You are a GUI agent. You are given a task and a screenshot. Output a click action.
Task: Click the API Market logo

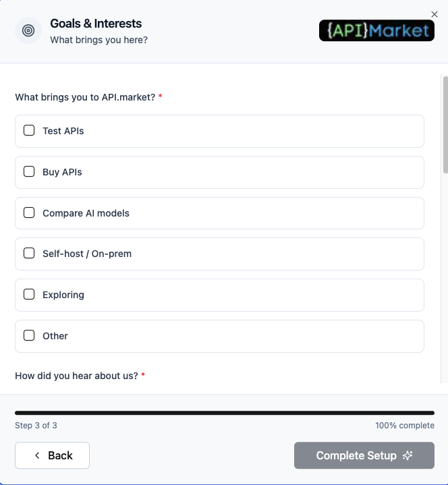click(376, 30)
